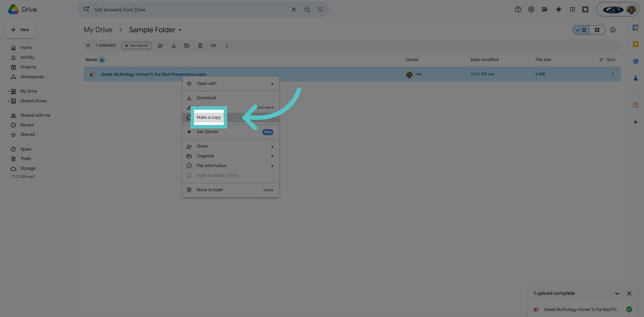Expand Organize submenu
This screenshot has height=317, width=644.
click(x=231, y=156)
